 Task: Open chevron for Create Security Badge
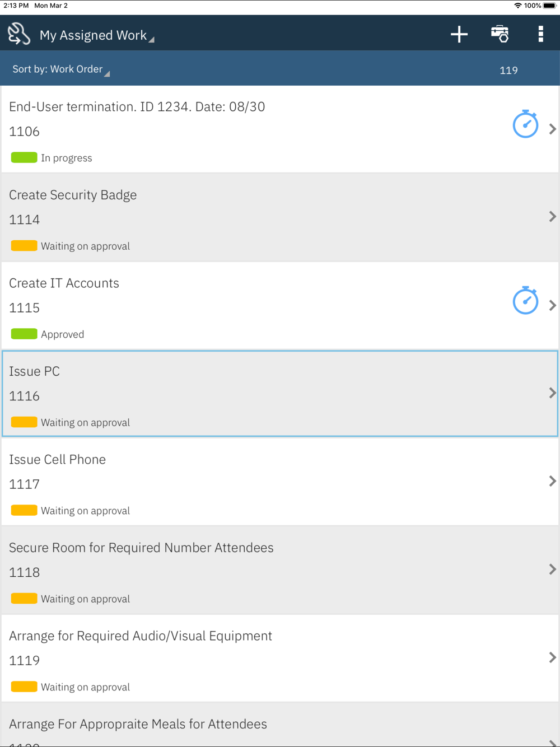552,217
